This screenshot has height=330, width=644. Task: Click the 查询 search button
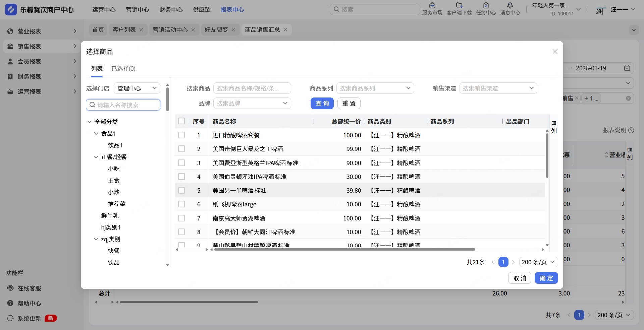[322, 104]
